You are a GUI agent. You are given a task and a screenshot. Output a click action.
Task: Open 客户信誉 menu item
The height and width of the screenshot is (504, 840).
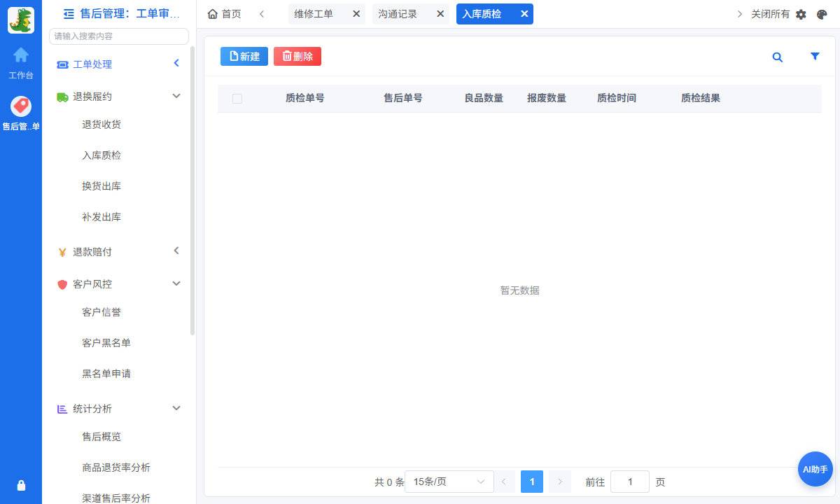[101, 312]
